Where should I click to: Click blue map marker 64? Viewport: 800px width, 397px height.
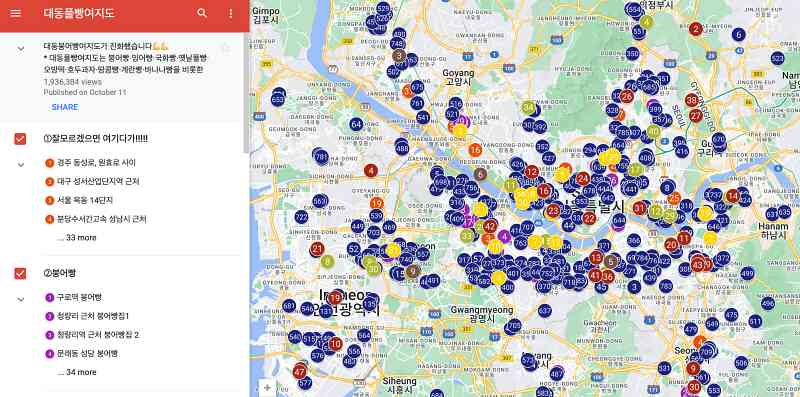pyautogui.click(x=356, y=124)
